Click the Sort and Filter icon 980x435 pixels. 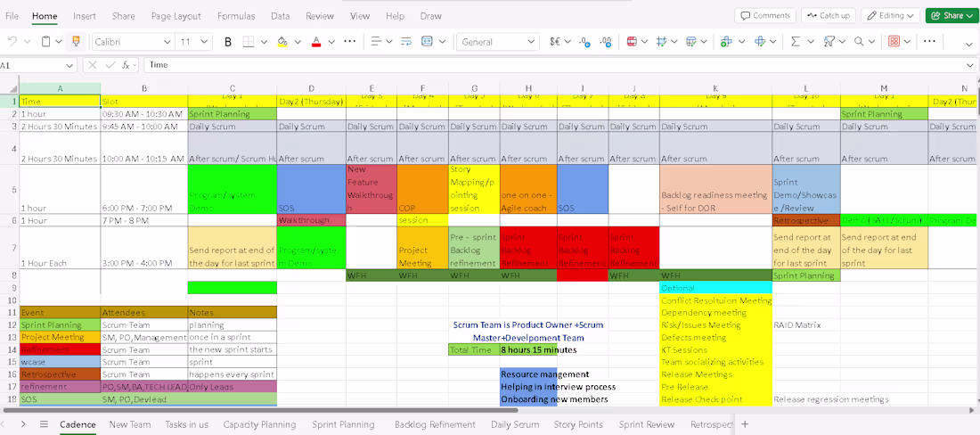[829, 42]
